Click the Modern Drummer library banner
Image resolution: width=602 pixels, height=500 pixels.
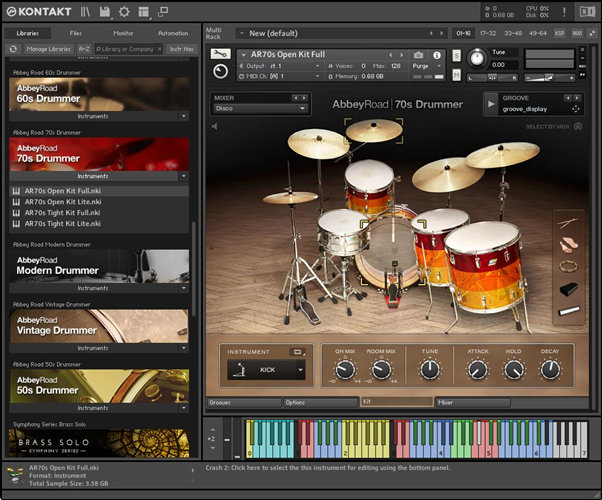point(99,265)
